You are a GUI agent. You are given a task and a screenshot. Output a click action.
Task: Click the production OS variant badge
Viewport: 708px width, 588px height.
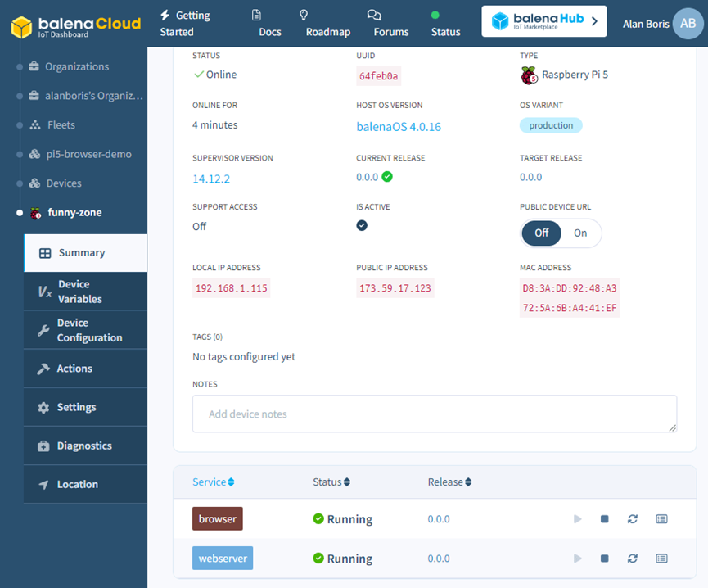point(551,125)
